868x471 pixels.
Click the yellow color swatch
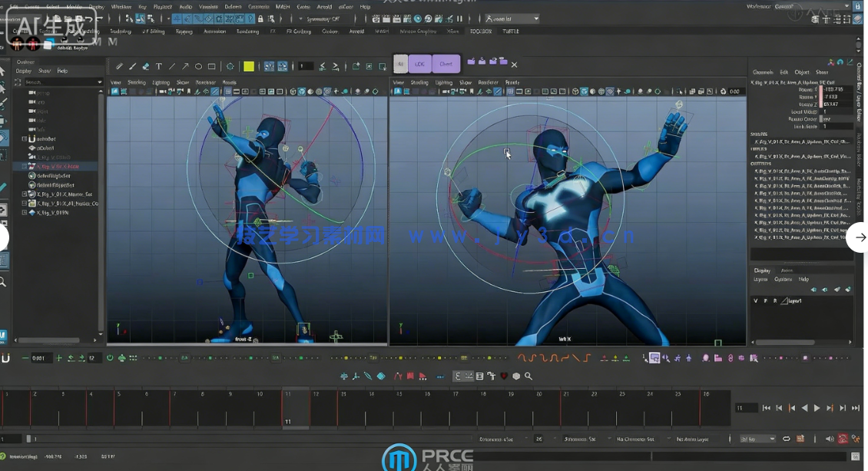tap(249, 67)
